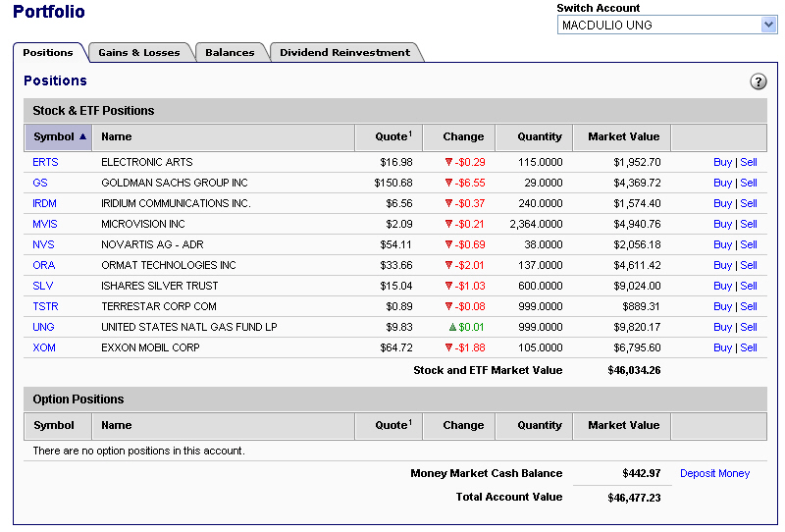This screenshot has height=532, width=785.
Task: Click Buy for United States Natl Gas Fund
Action: [x=722, y=327]
